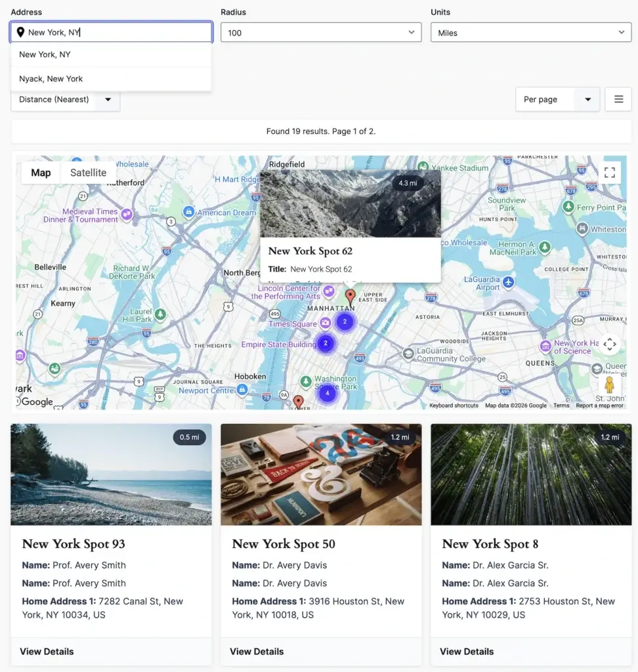Viewport: 638px width, 672px height.
Task: Open map Keyboard shortcuts
Action: click(x=454, y=406)
